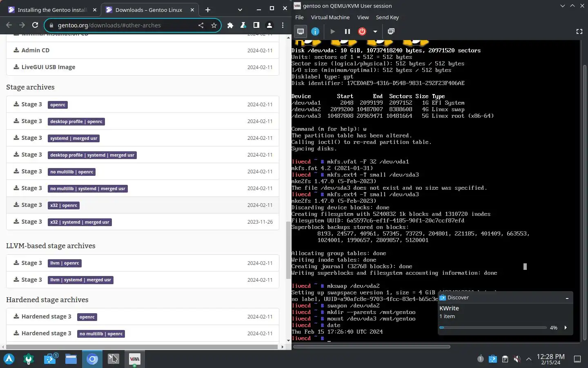Viewport: 588px width, 368px height.
Task: Open Konsole terminal from taskbar
Action: pos(113,359)
